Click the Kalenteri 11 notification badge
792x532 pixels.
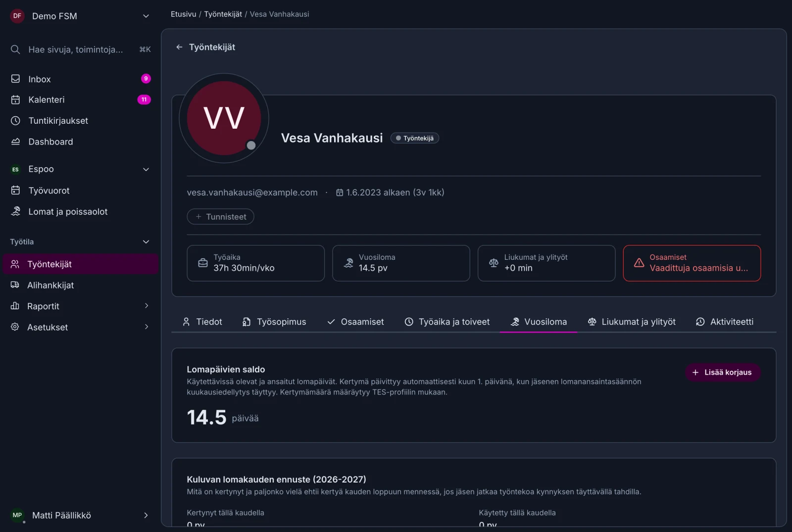tap(144, 99)
